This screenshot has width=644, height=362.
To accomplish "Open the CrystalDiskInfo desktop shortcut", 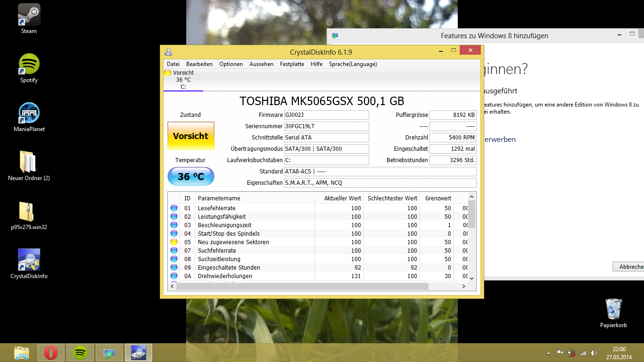I will click(29, 264).
